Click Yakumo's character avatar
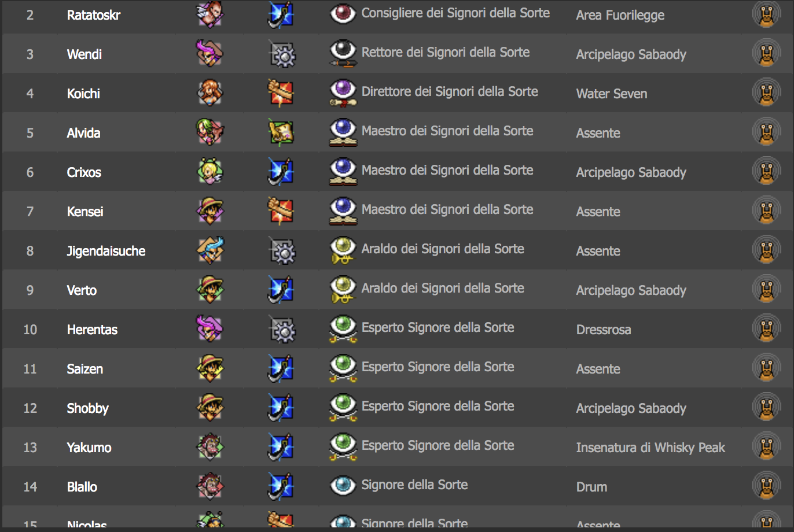The width and height of the screenshot is (794, 532). pyautogui.click(x=209, y=447)
